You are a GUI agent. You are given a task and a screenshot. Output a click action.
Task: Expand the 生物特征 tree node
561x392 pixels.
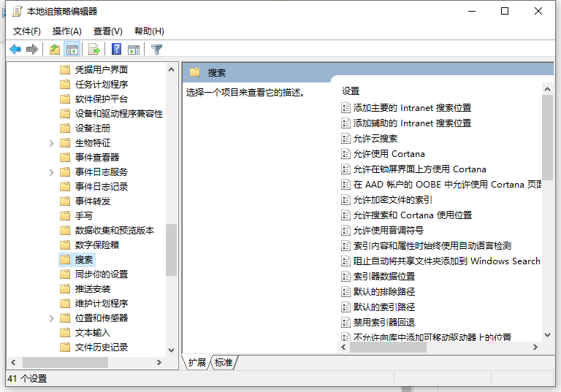click(52, 143)
